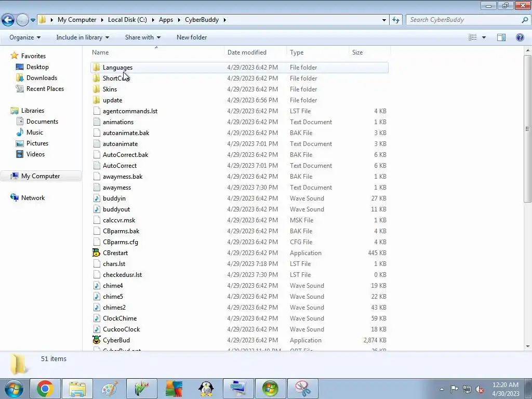Select the calccvr.msk file
This screenshot has height=399, width=532.
coord(119,220)
